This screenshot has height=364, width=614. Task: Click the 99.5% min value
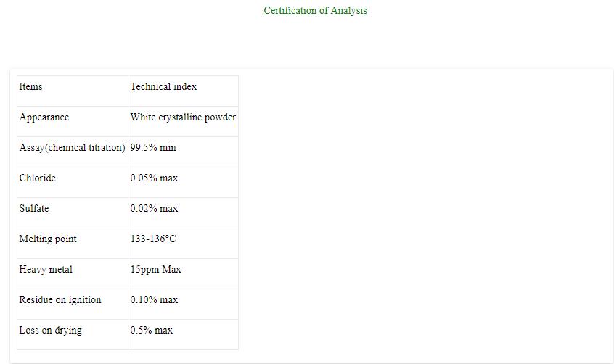[153, 148]
